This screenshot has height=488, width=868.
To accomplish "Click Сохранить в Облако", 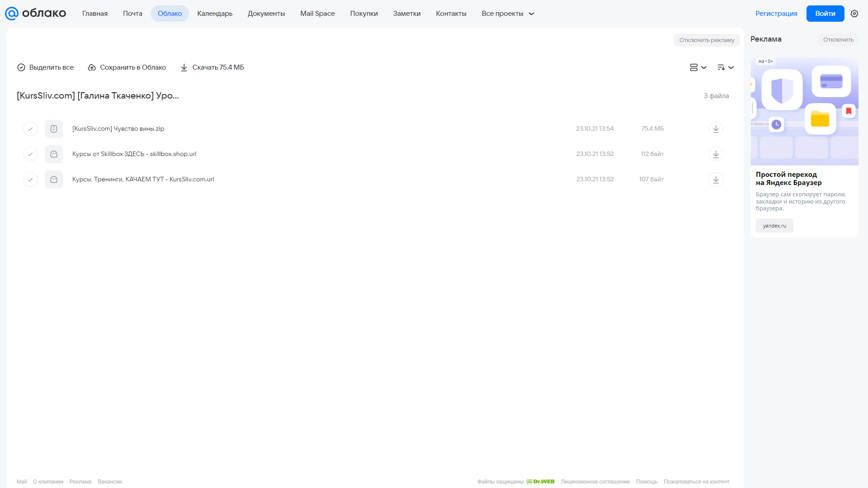I will pyautogui.click(x=127, y=67).
